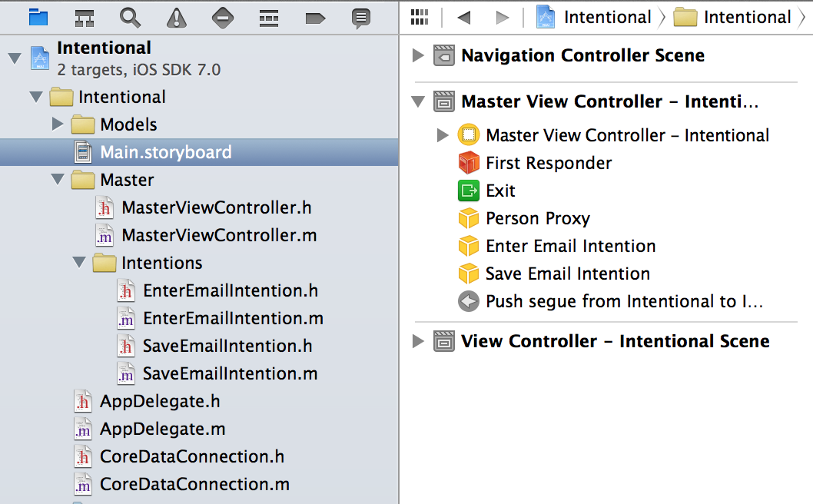
Task: Go back with the left arrow
Action: (x=463, y=17)
